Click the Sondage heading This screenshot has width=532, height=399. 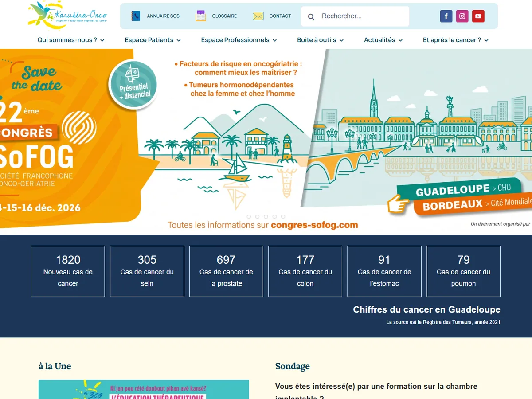coord(293,366)
